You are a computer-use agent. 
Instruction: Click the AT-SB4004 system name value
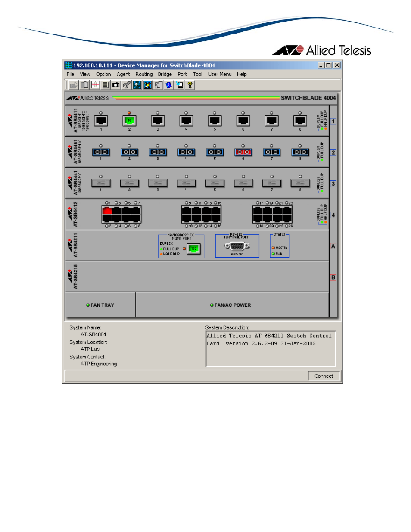tap(93, 334)
